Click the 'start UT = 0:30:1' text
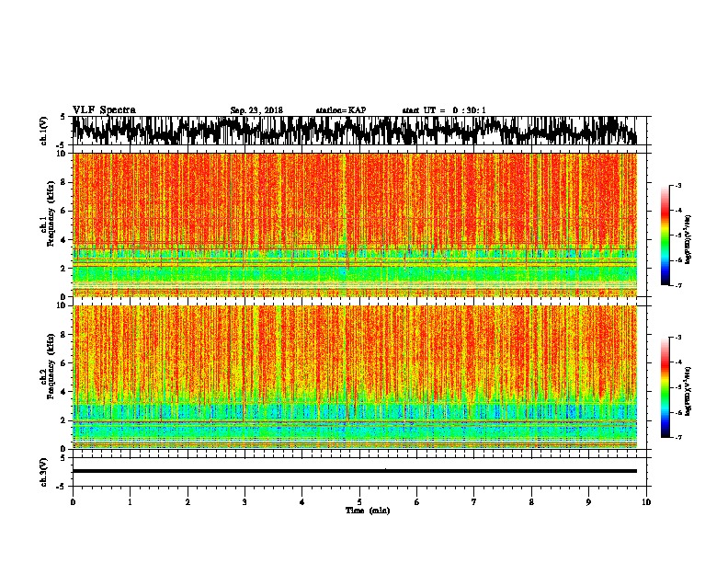The image size is (728, 563). [x=444, y=110]
